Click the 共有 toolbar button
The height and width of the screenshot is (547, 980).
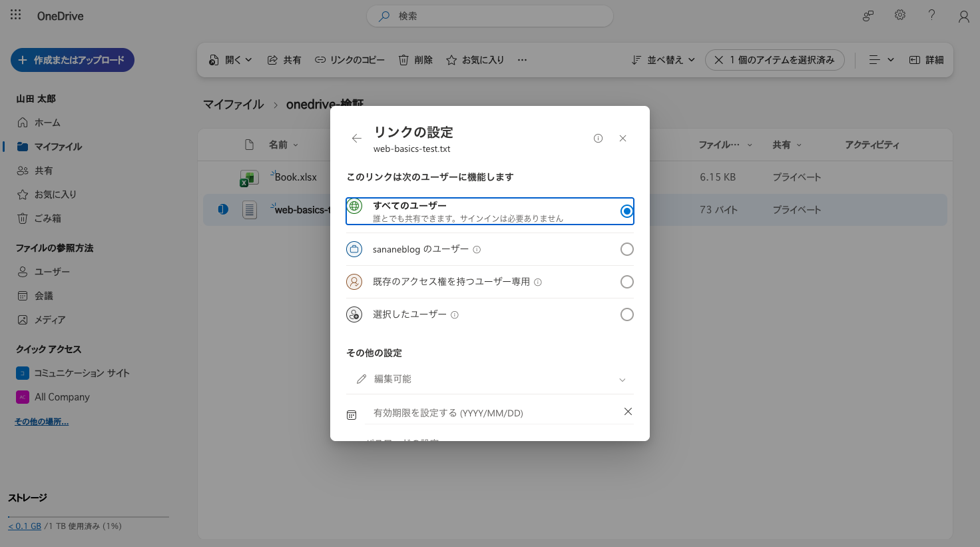coord(284,60)
